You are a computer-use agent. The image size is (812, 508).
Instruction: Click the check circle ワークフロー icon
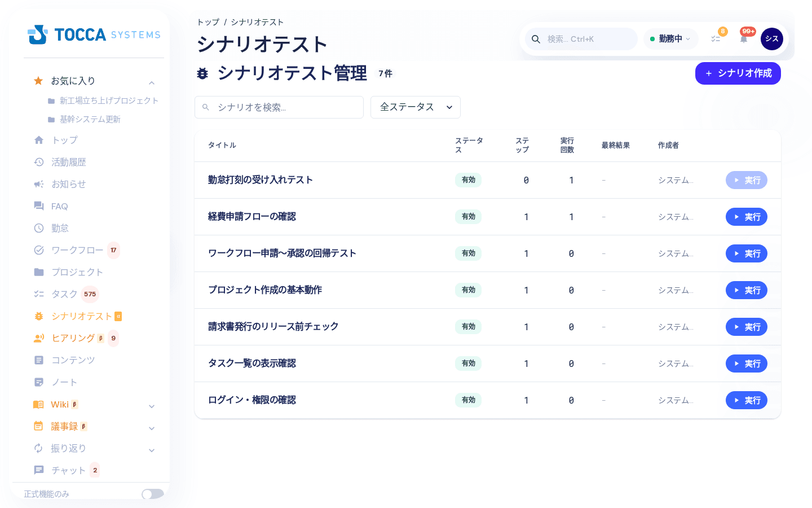[39, 250]
